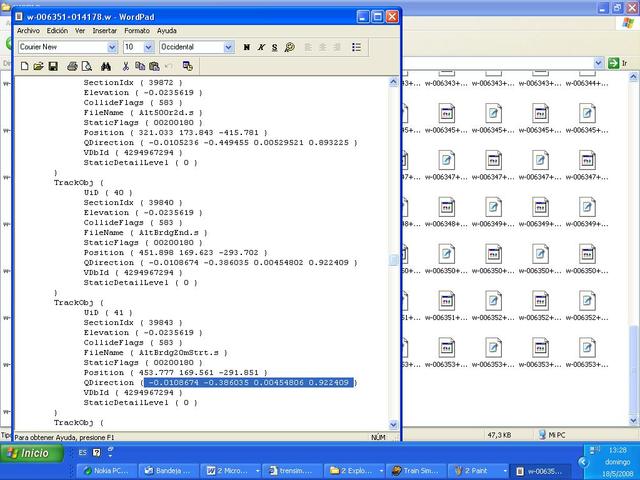Toggle italic formatting (K button)
The height and width of the screenshot is (480, 640).
(x=261, y=47)
